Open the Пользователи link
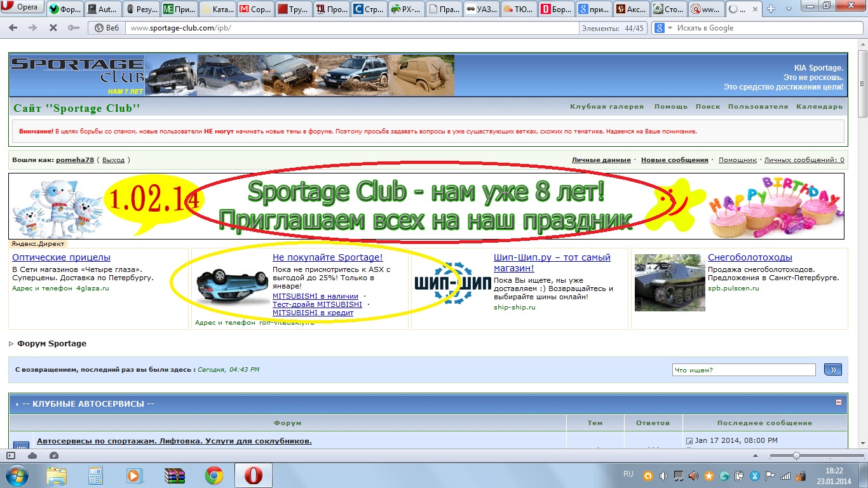Screen dimensions: 868x488 [x=758, y=107]
